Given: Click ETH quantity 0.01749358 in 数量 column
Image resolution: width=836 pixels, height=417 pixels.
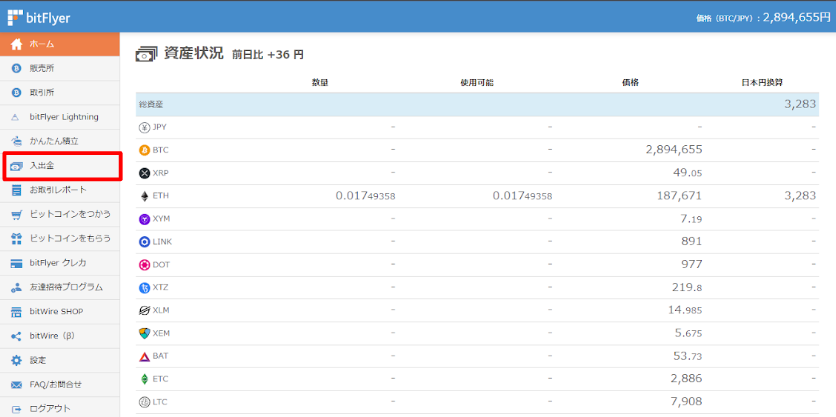Looking at the screenshot, I should (365, 196).
